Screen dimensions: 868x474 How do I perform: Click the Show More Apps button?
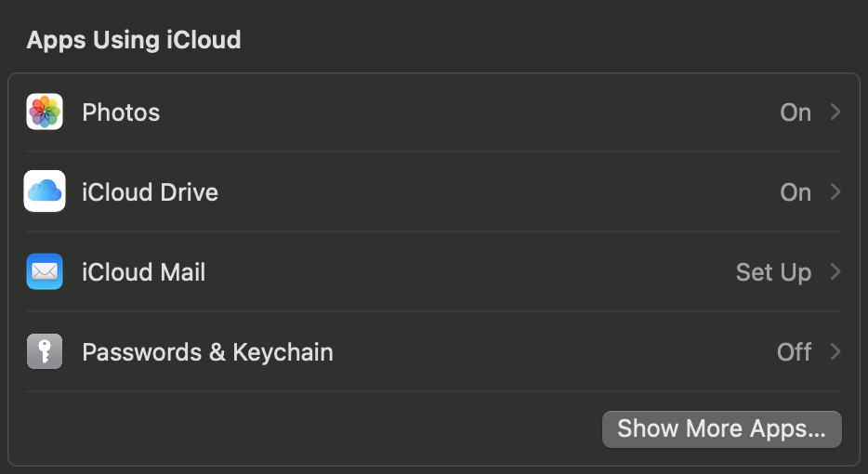pos(721,428)
